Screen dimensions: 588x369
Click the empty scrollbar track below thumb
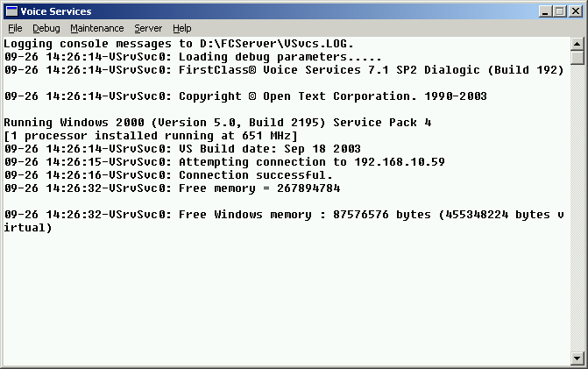click(577, 210)
